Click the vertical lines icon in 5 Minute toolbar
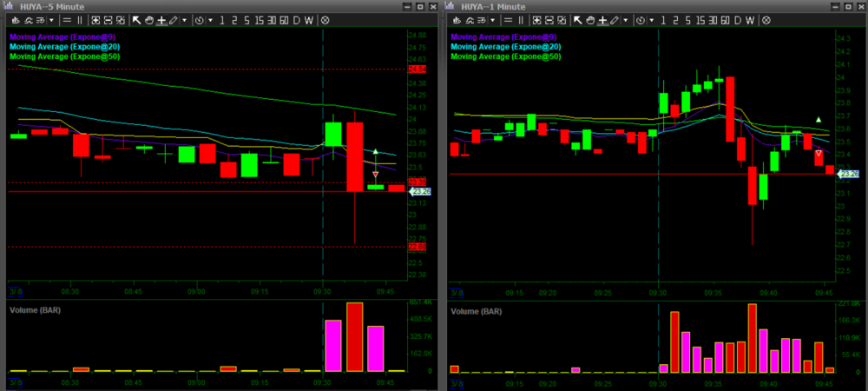The width and height of the screenshot is (868, 391). 81,19
